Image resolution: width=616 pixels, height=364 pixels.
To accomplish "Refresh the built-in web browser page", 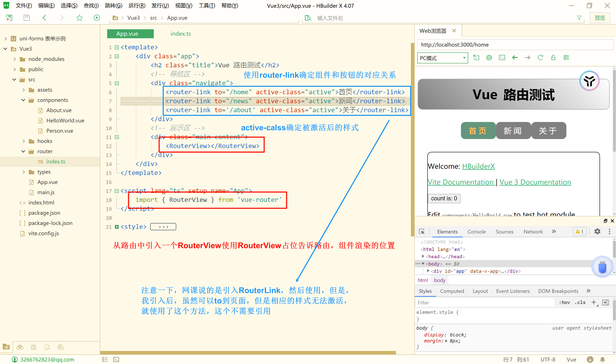I will [540, 58].
